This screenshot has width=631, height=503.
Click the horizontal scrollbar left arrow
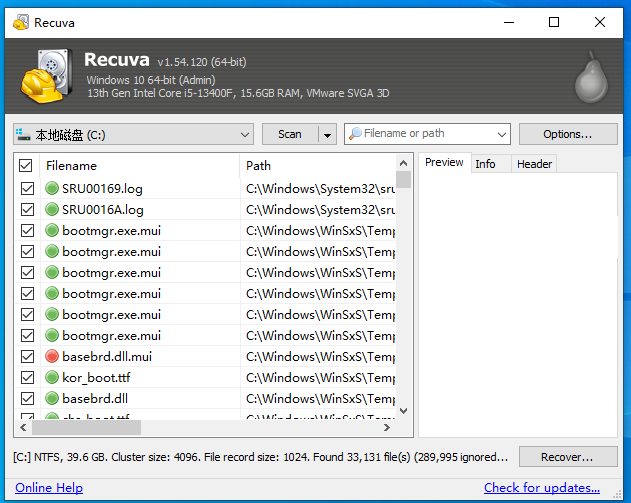coord(23,427)
